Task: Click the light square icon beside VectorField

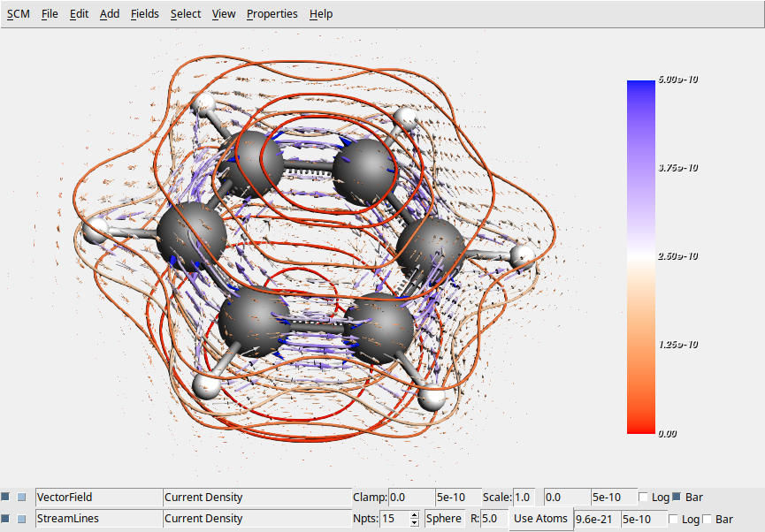Action: click(x=19, y=497)
